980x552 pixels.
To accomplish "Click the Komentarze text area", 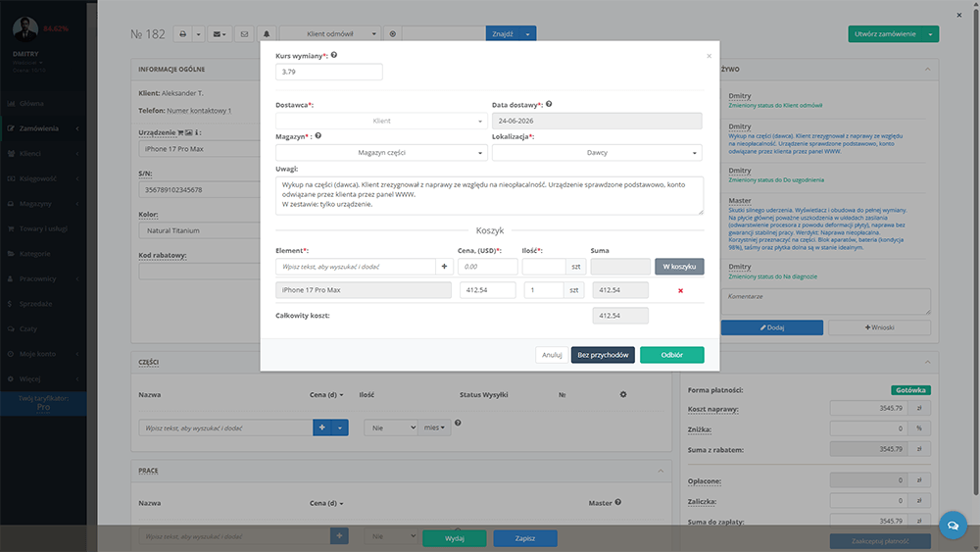I will (825, 301).
